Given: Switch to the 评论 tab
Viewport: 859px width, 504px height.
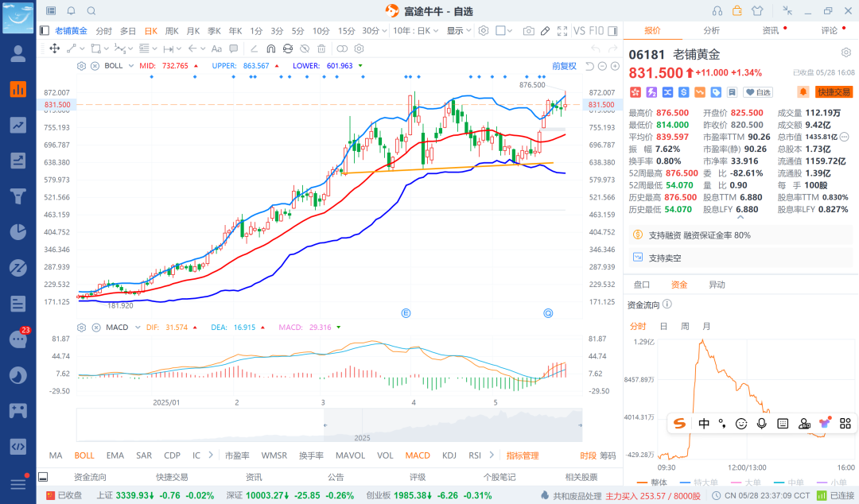Looking at the screenshot, I should [830, 31].
